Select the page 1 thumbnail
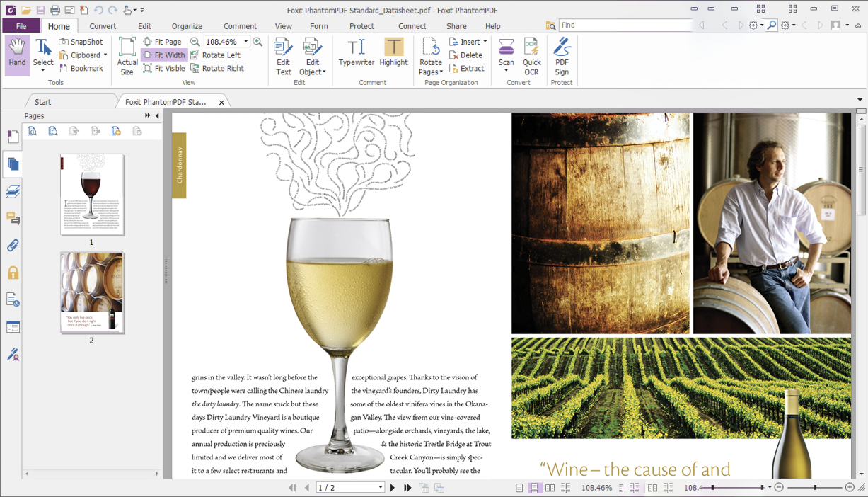 tap(92, 195)
